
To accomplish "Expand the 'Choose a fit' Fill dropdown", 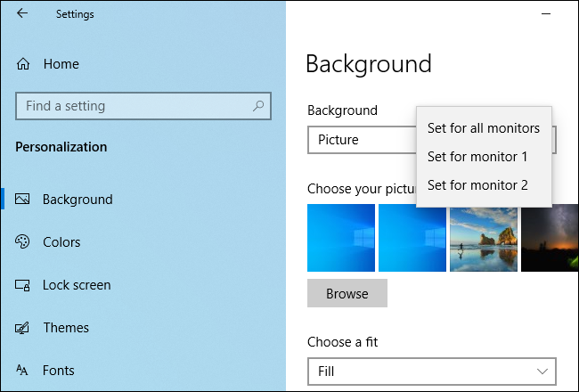I will click(x=431, y=371).
